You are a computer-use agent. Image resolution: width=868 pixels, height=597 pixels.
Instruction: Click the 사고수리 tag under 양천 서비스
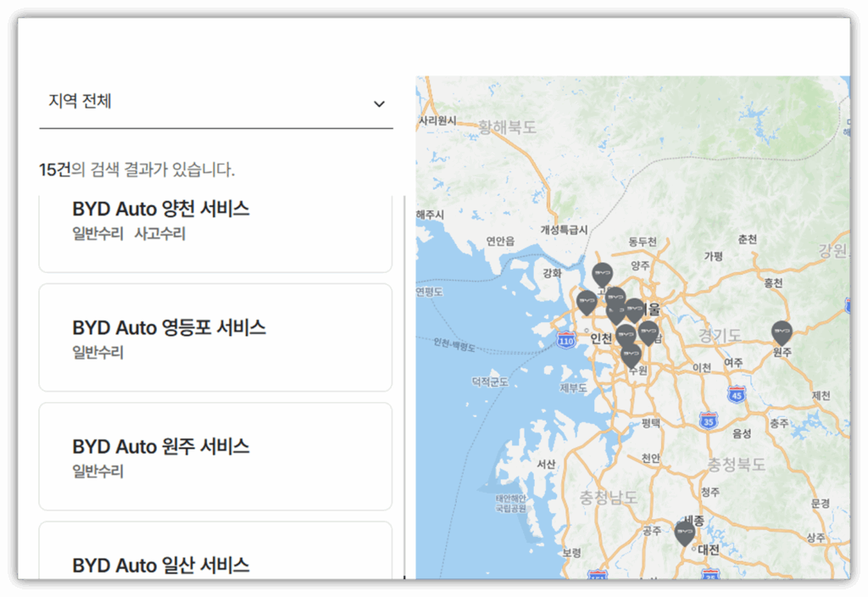click(x=159, y=233)
